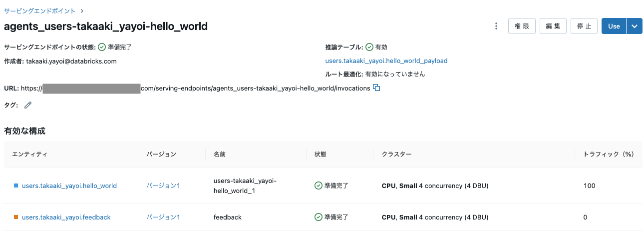Open entity users.takaaki_yayoi.feedback link
Viewport: 644px width, 238px height.
coord(66,217)
